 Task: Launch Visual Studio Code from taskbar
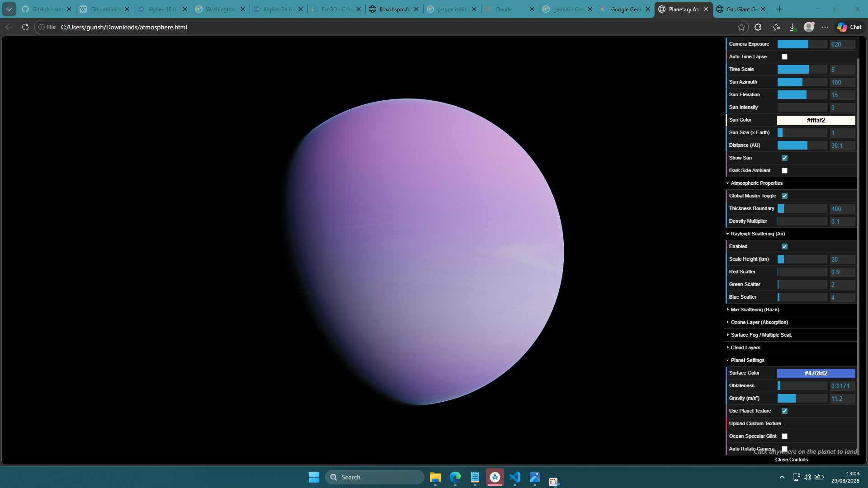click(x=515, y=477)
